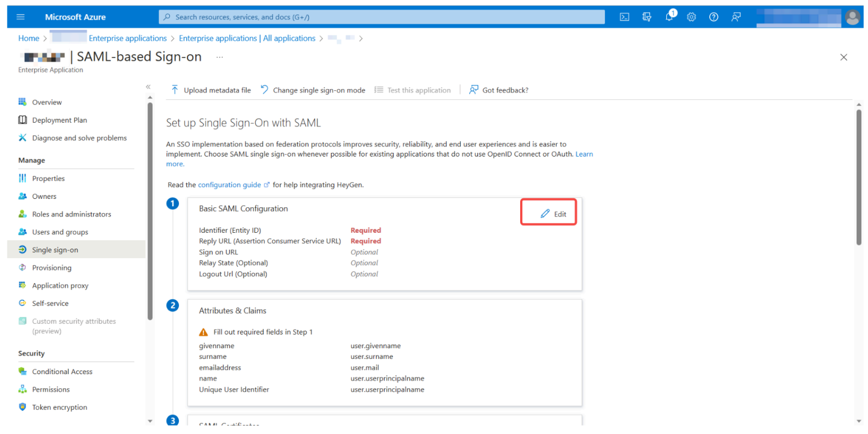Collapse the left sidebar with double chevron
The height and width of the screenshot is (434, 868).
148,86
